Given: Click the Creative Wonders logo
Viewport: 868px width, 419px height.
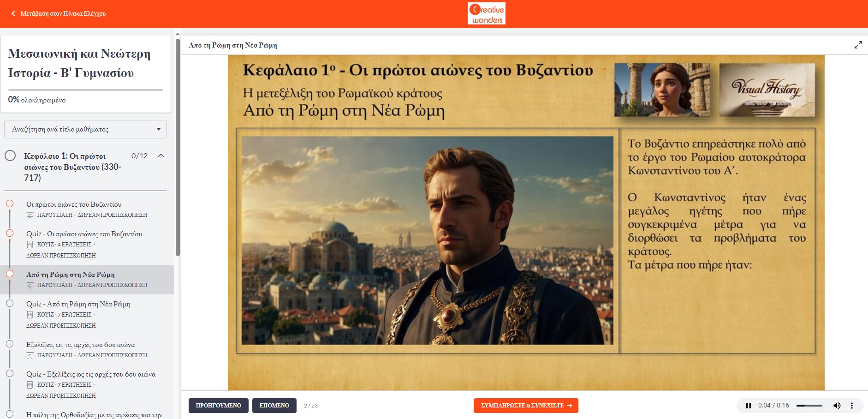Looking at the screenshot, I should pyautogui.click(x=487, y=13).
